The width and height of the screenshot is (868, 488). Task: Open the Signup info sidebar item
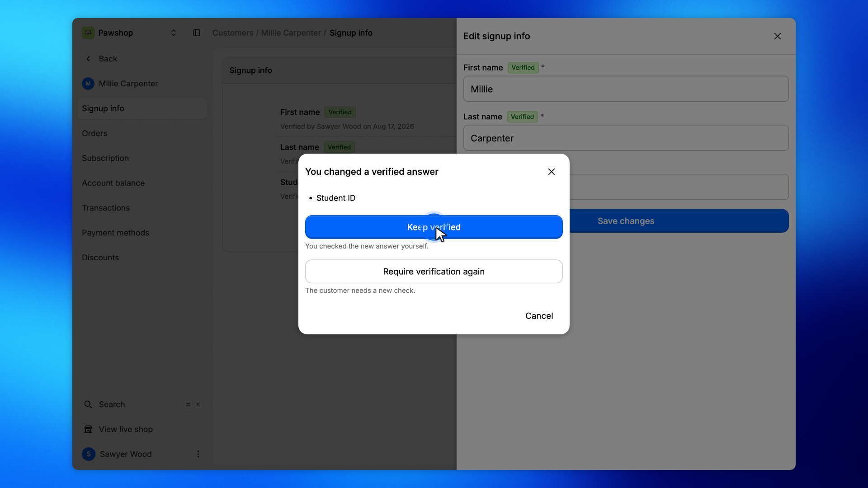pyautogui.click(x=142, y=108)
